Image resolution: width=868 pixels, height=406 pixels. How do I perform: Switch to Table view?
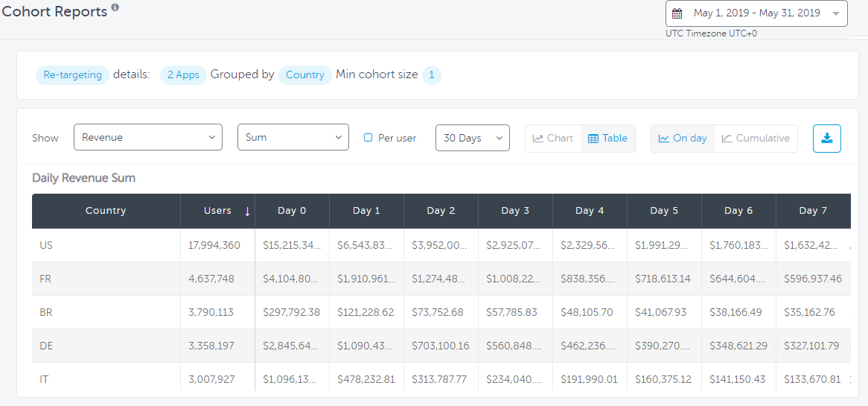point(607,139)
